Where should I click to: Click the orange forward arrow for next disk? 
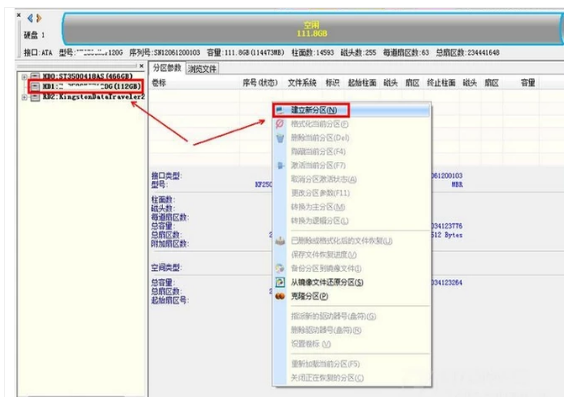[39, 18]
